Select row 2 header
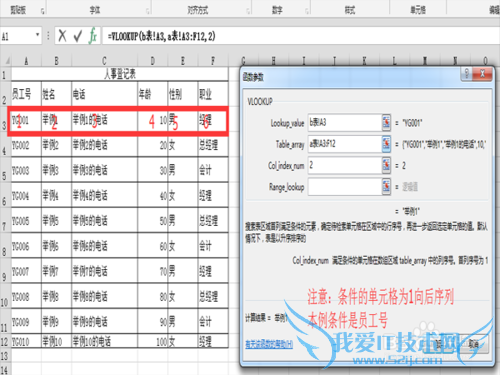Screen dimensions: 500x375 click(x=5, y=94)
